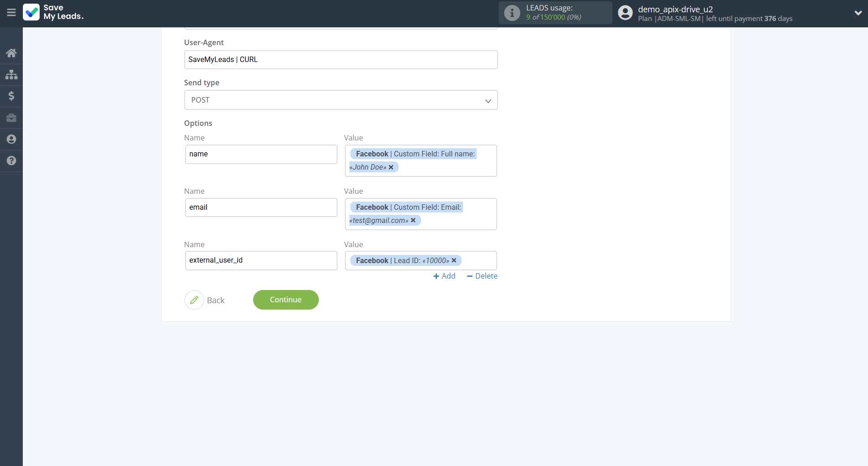Click the Continue button
This screenshot has width=868, height=466.
coord(286,300)
